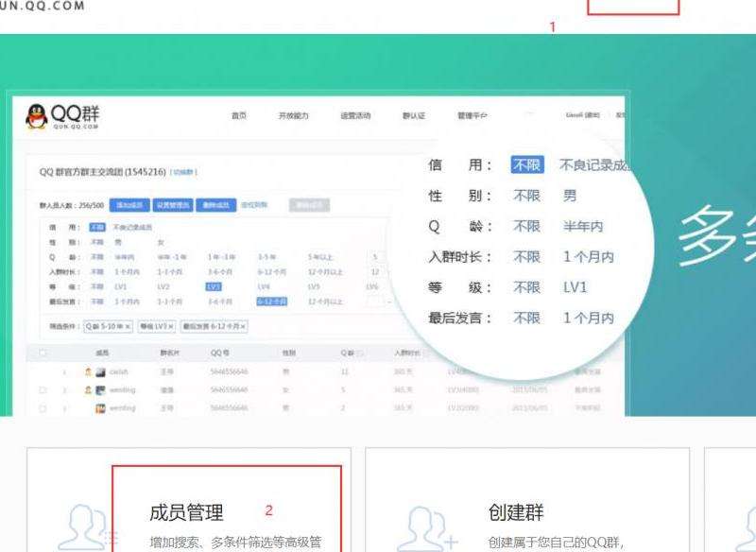
Task: Click the QQ号 column header
Action: [219, 354]
